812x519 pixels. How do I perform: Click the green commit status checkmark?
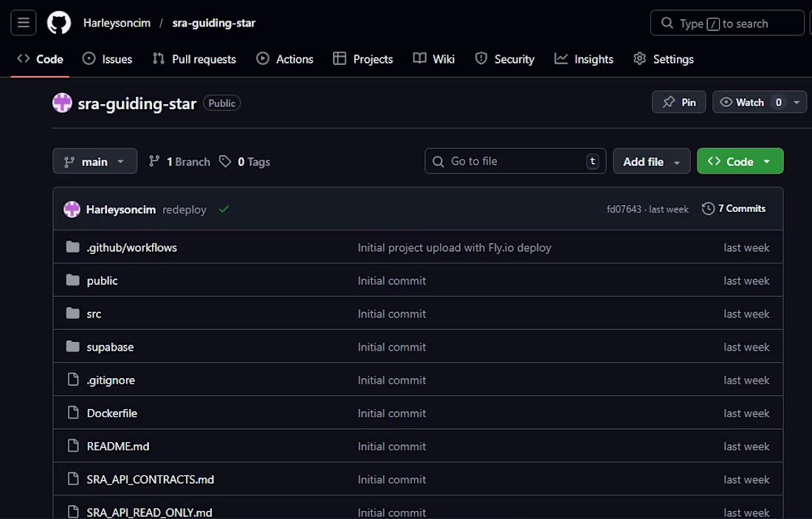pos(224,209)
